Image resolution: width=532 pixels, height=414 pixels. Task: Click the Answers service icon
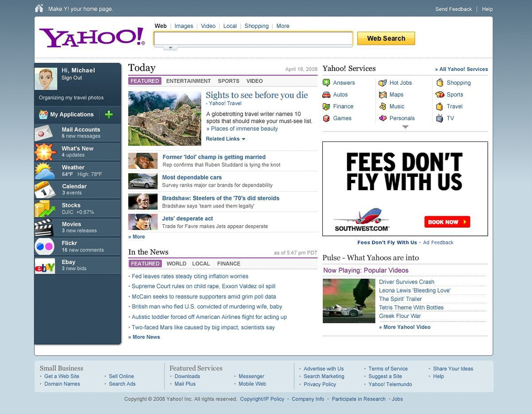click(x=326, y=82)
